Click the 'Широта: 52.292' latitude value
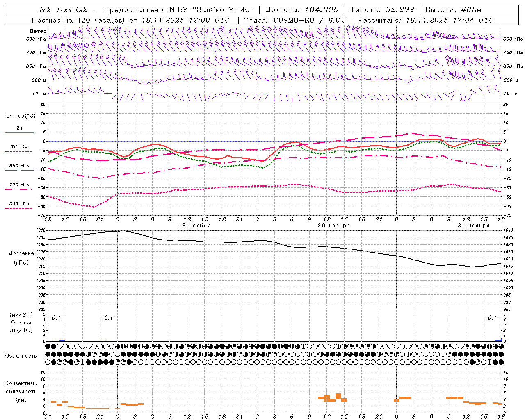This screenshot has width=525, height=420. click(382, 10)
